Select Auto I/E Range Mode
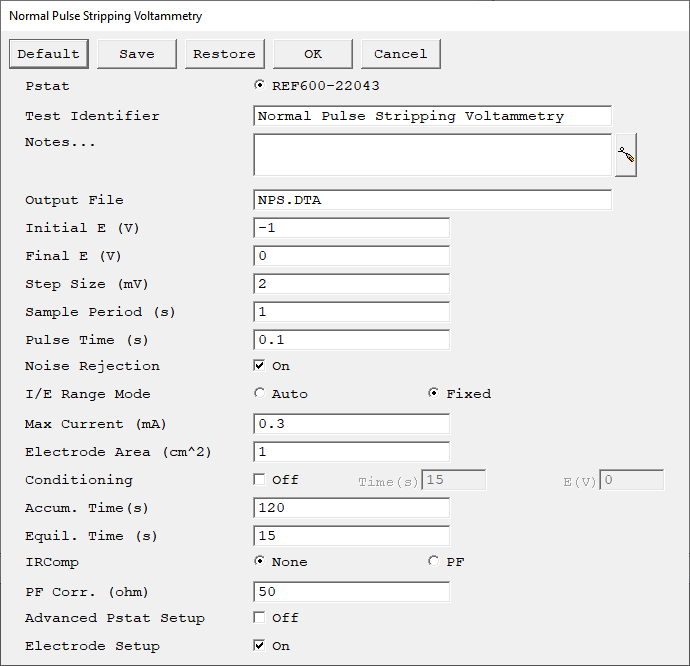 (259, 393)
